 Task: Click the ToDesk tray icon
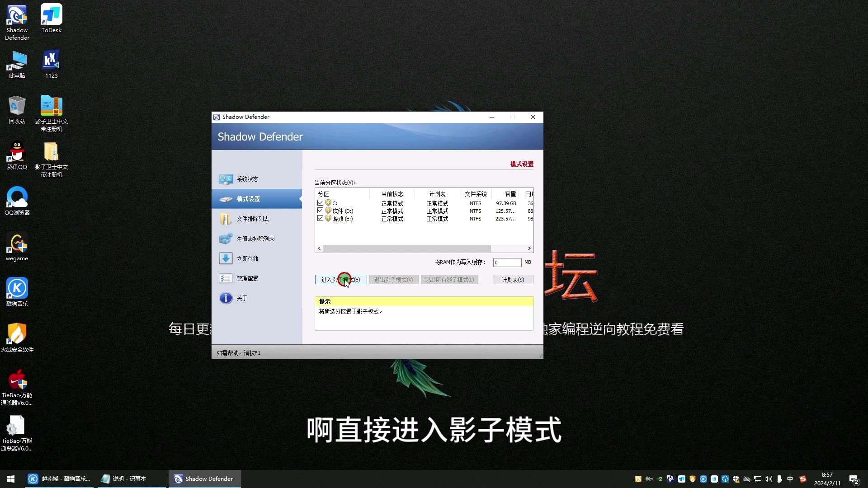click(x=682, y=479)
